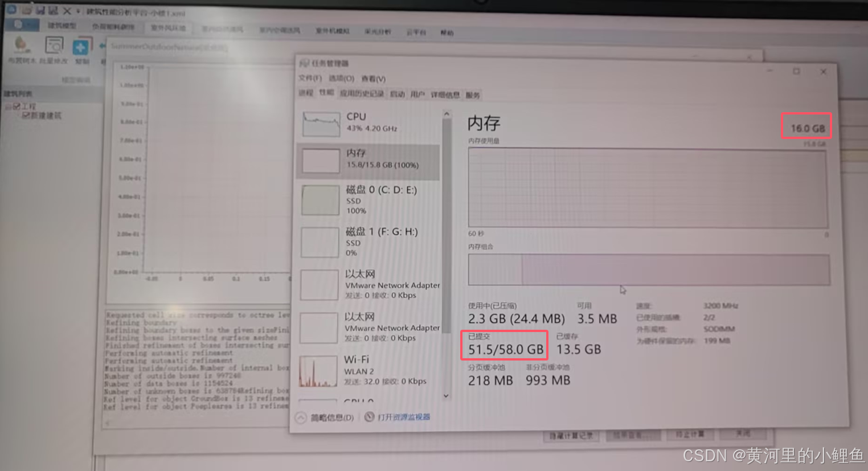The width and height of the screenshot is (868, 471).
Task: Click the 批量修改 icon in background app ribbon
Action: 54,48
